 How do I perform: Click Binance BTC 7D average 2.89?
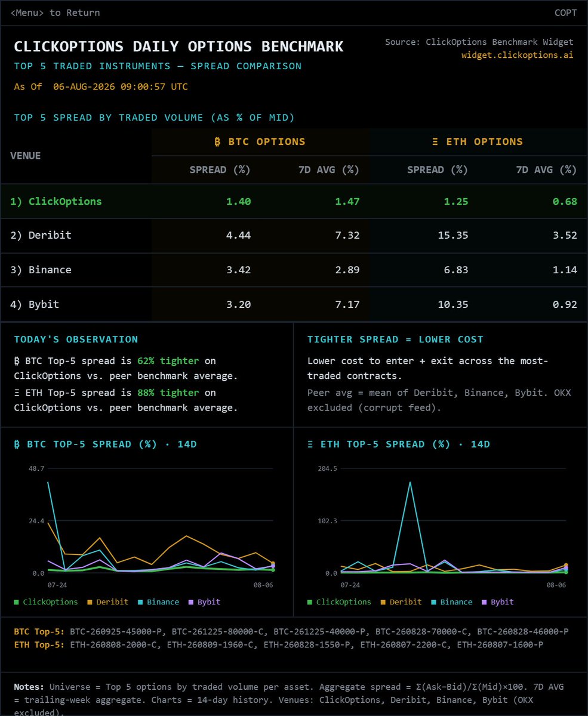[347, 270]
